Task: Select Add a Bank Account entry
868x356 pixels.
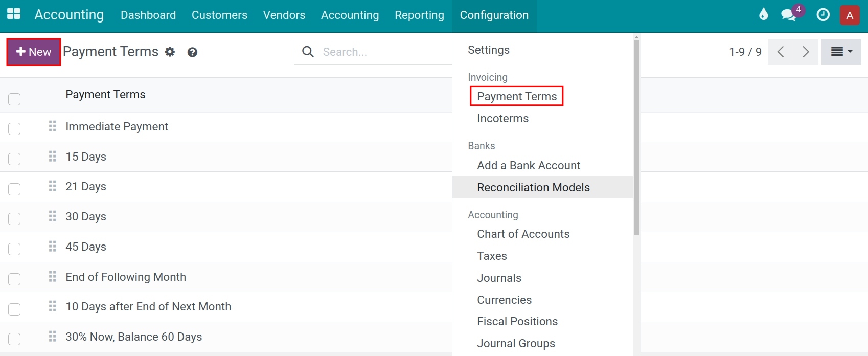Action: point(529,165)
